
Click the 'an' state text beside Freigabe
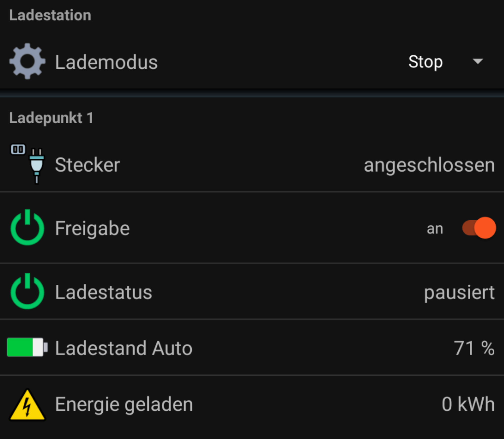point(435,229)
